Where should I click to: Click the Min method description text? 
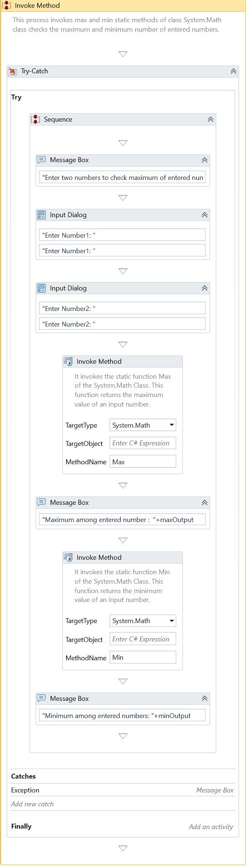123,586
